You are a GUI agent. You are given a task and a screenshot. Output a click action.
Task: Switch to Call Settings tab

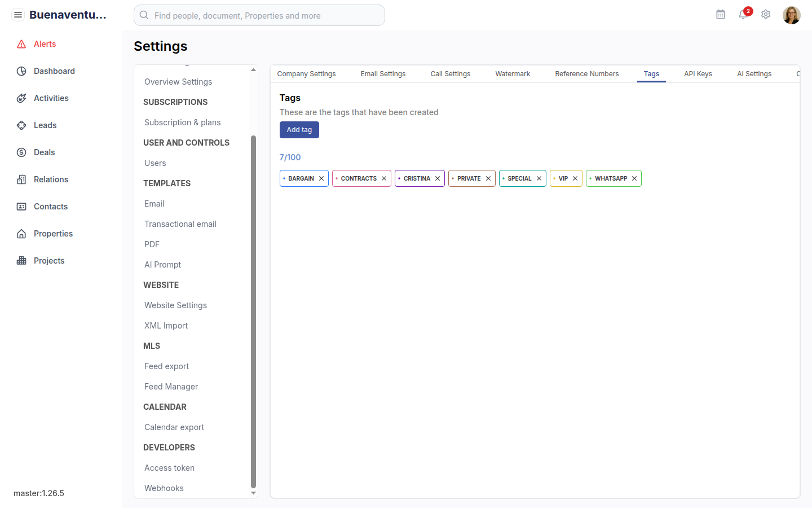click(x=451, y=74)
